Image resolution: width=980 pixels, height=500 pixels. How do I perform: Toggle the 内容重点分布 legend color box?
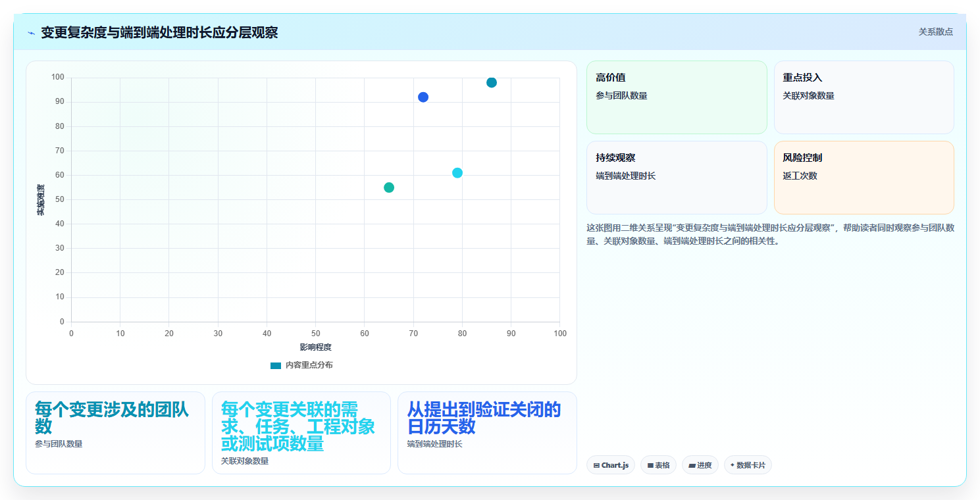tap(276, 365)
